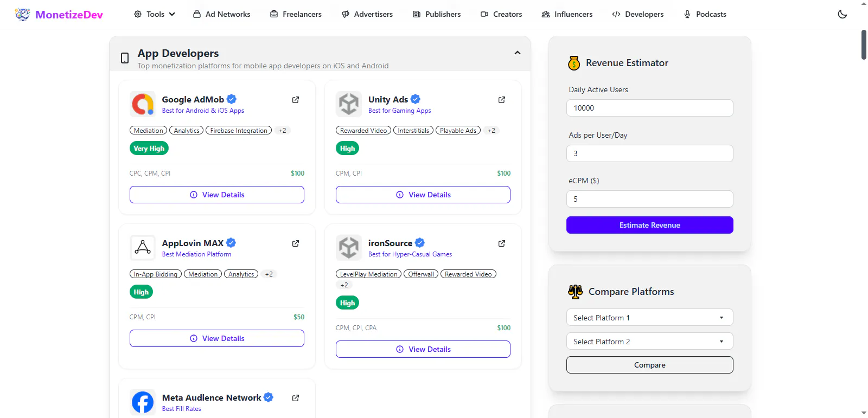Open the Podcasts menu item

click(x=705, y=14)
